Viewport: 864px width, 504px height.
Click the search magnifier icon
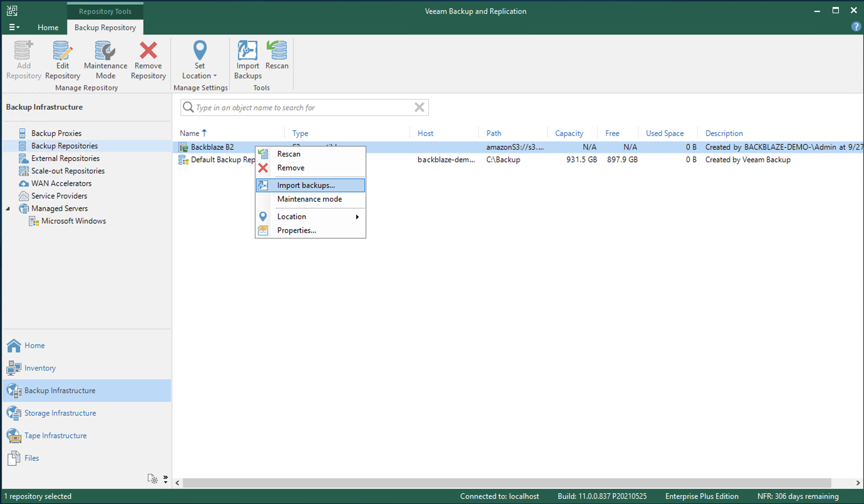(188, 107)
